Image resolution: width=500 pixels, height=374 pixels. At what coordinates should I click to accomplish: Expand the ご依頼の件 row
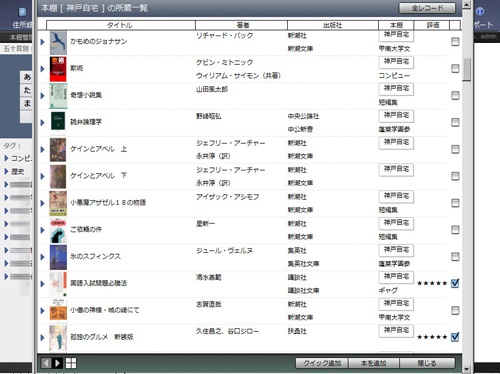tap(43, 230)
